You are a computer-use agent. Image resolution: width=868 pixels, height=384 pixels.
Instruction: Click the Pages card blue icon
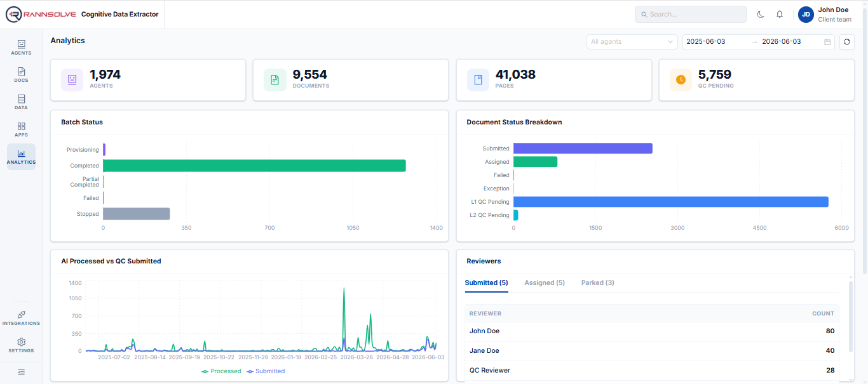(x=478, y=80)
